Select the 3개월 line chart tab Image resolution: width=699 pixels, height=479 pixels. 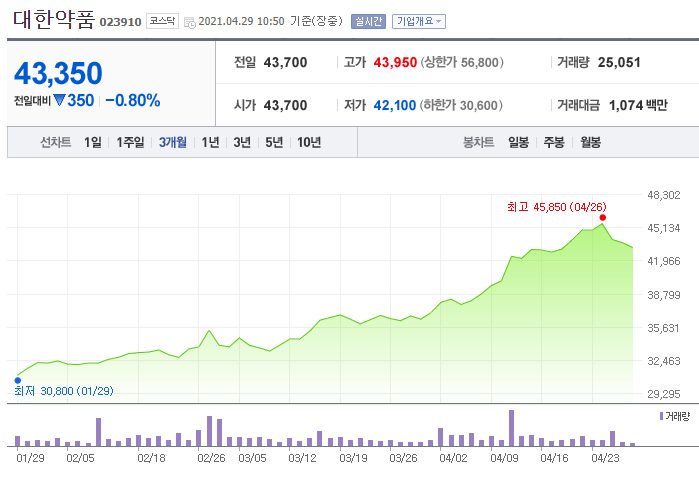tap(173, 142)
